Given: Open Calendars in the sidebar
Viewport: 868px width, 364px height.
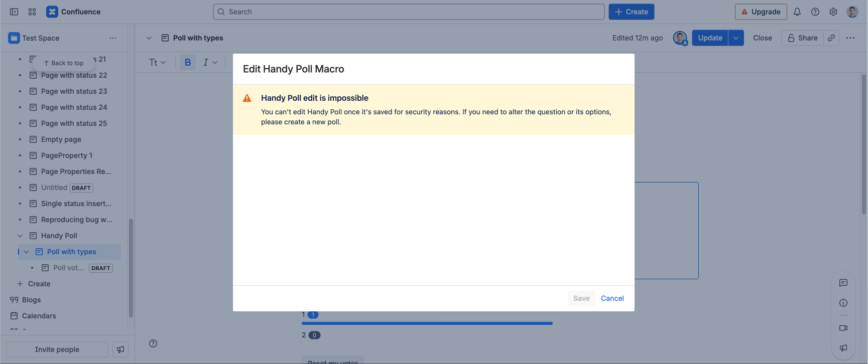Looking at the screenshot, I should point(39,316).
